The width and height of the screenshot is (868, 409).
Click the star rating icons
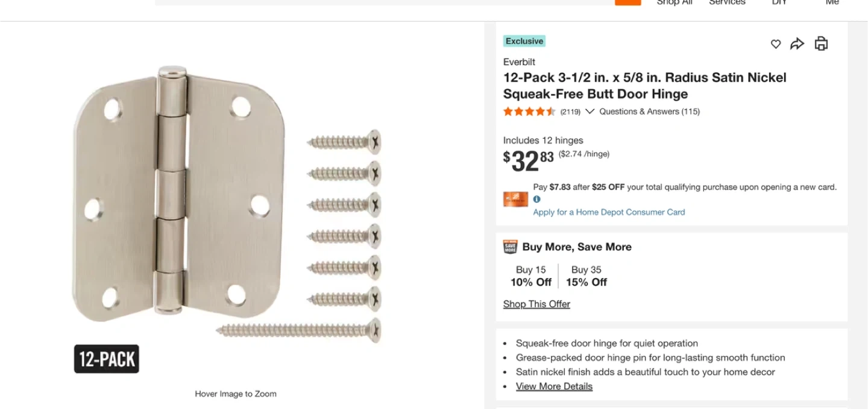click(x=529, y=112)
